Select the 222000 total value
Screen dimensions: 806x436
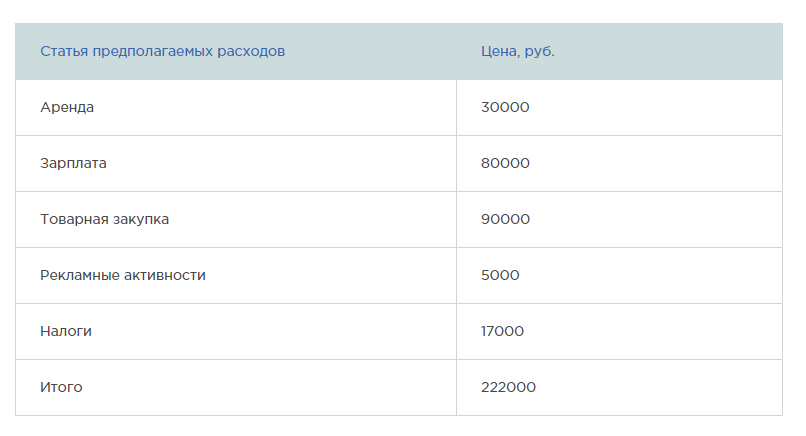pos(508,387)
